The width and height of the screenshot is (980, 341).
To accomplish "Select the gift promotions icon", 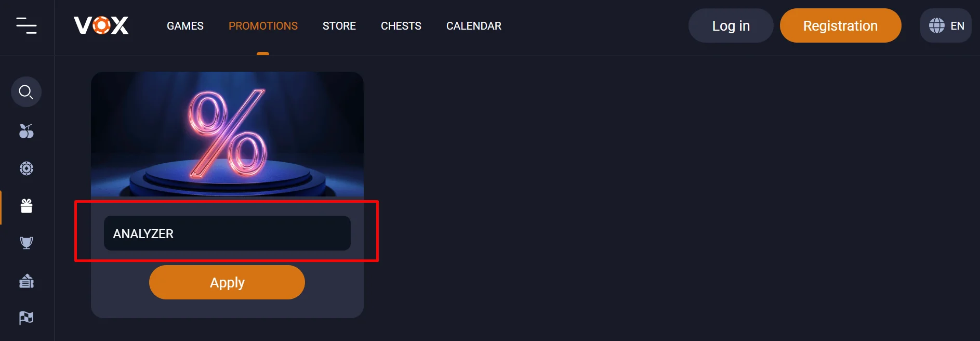I will 27,206.
